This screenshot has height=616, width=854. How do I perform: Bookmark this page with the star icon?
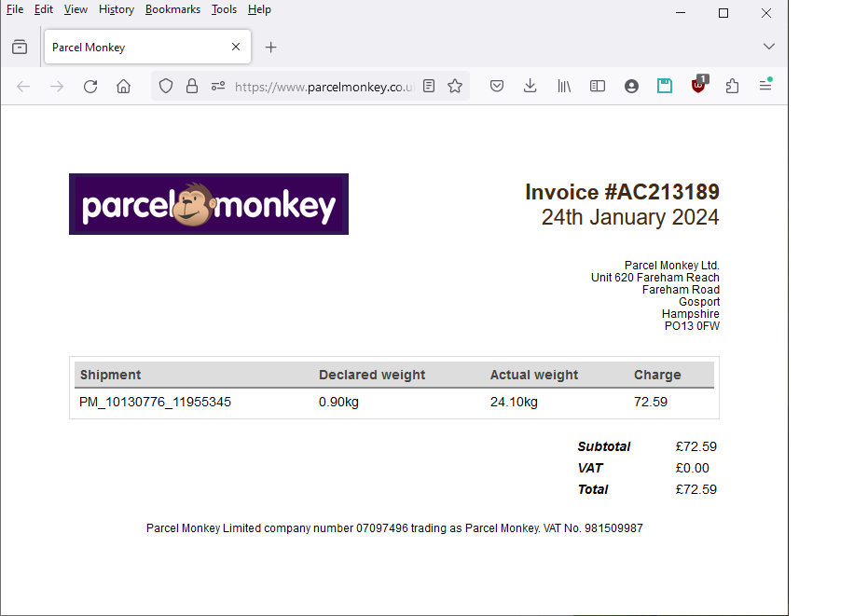click(x=455, y=87)
